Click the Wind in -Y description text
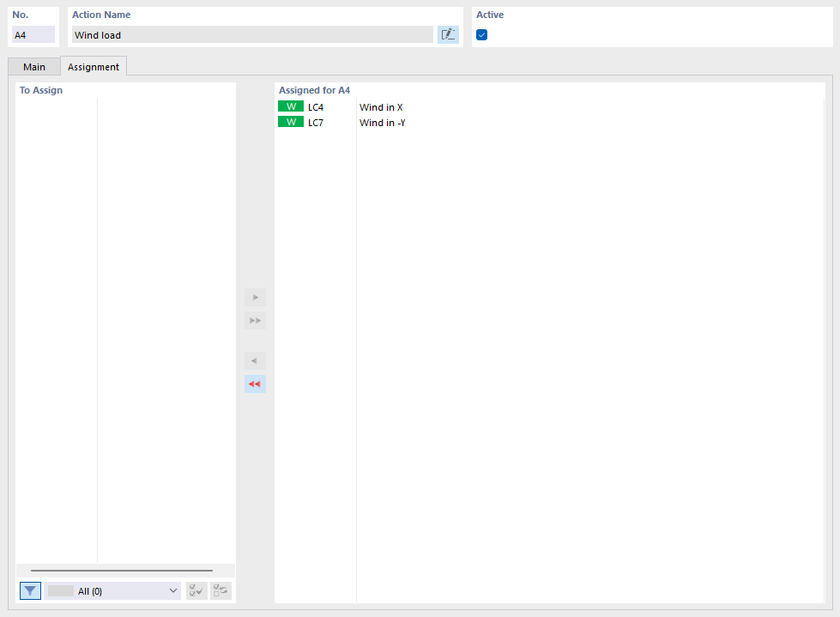 (382, 123)
